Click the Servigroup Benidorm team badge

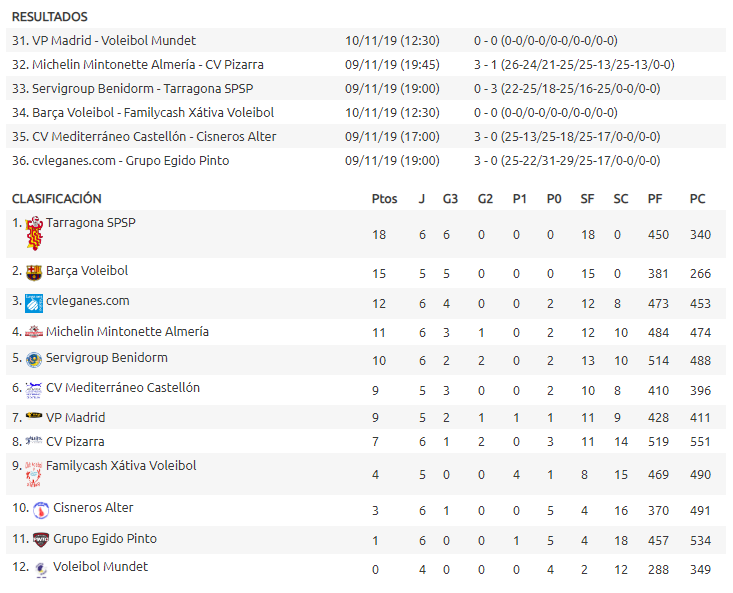pos(34,359)
